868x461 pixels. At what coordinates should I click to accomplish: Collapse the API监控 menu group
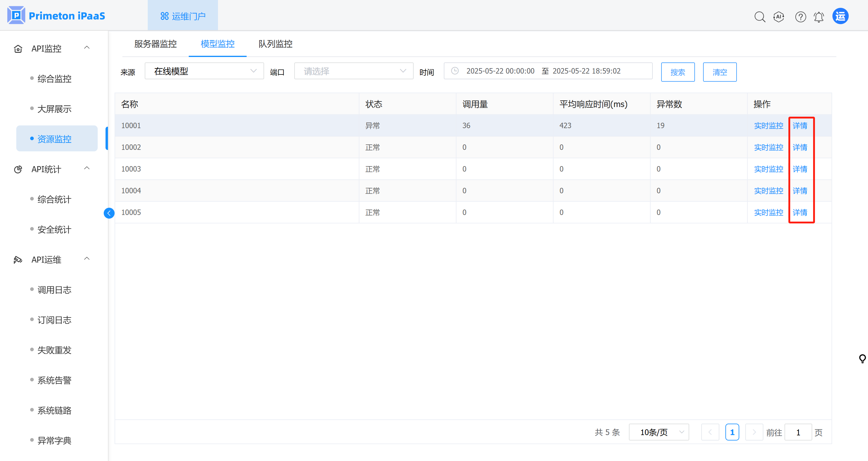click(x=87, y=48)
